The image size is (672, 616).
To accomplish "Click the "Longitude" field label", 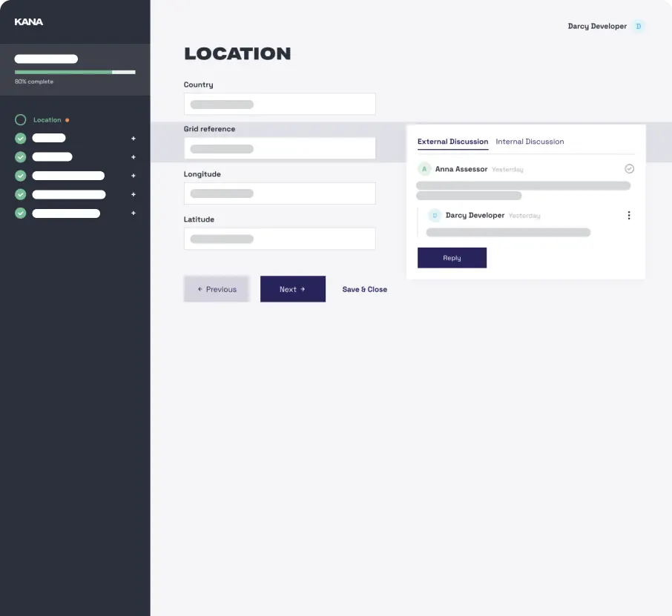I will (202, 174).
